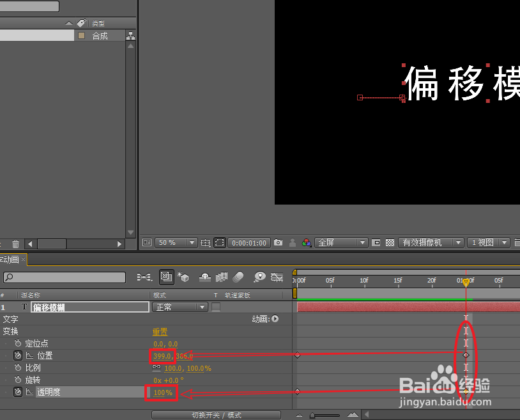This screenshot has width=520, height=420.
Task: Toggle stopwatch for 定位点
Action: pyautogui.click(x=18, y=343)
